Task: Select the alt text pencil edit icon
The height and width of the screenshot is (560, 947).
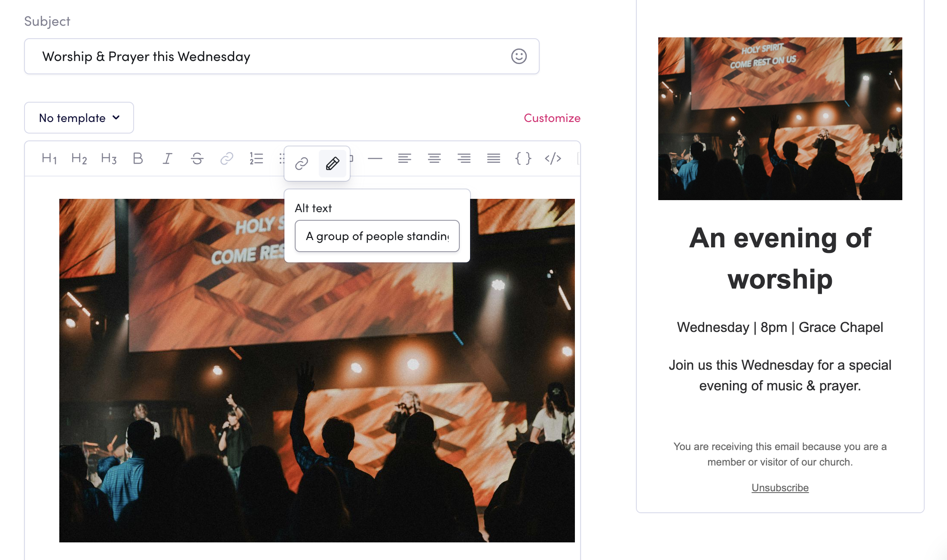Action: pos(332,163)
